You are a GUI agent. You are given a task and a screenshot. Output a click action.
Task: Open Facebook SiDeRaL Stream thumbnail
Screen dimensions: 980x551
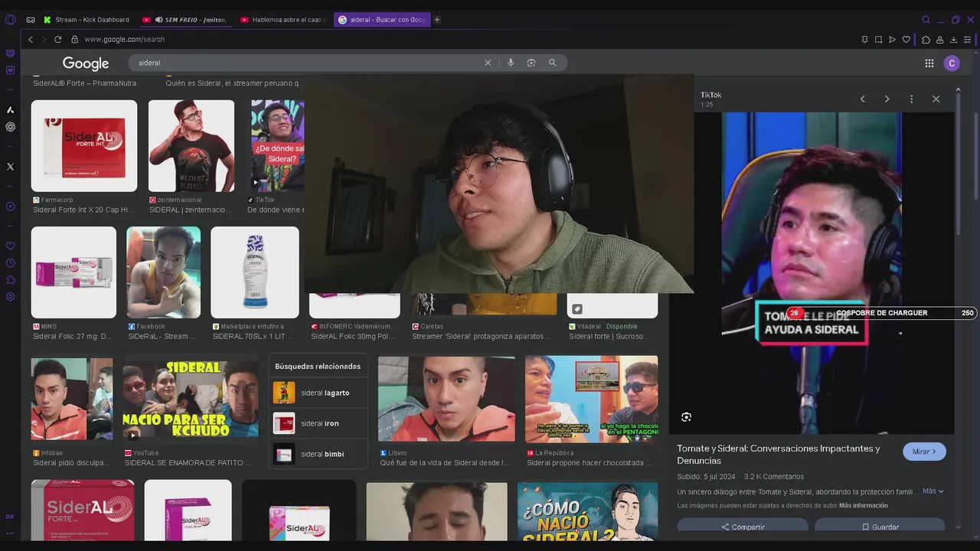click(164, 272)
